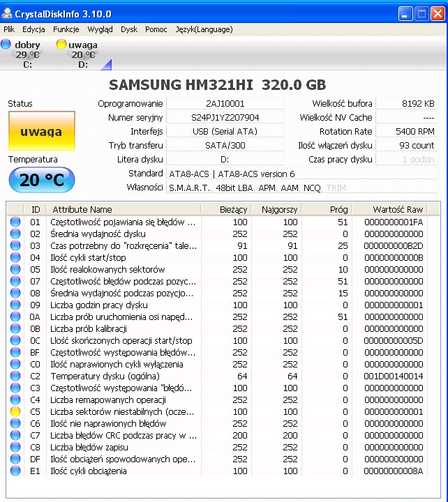
Task: Click status icon of attribute 01
Action: coord(15,222)
